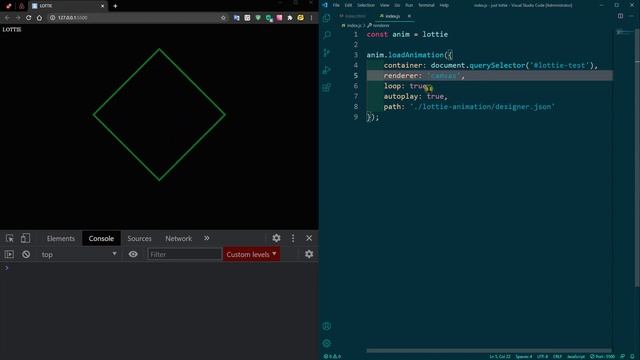Image resolution: width=640 pixels, height=360 pixels.
Task: Open editor More Actions ellipsis
Action: click(x=631, y=16)
